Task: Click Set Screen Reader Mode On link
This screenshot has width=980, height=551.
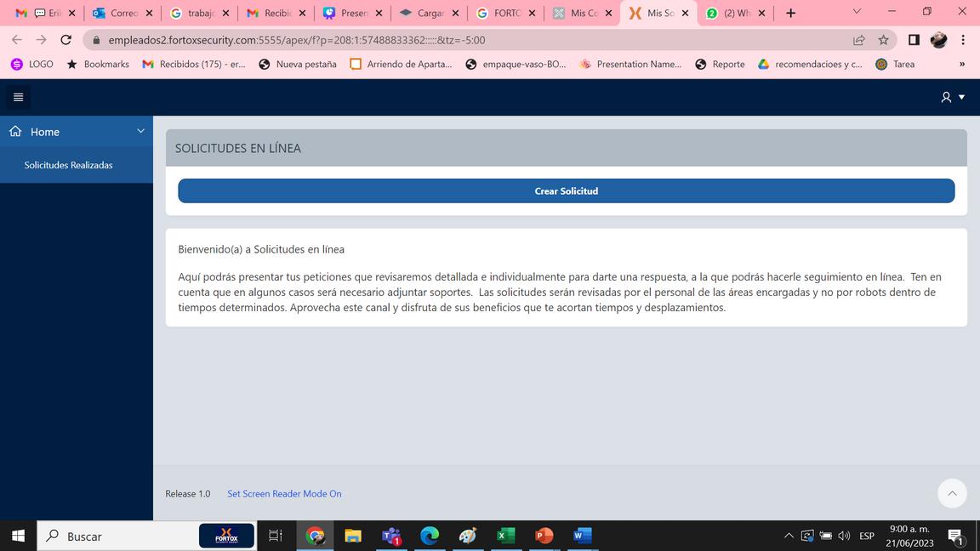Action: coord(284,493)
